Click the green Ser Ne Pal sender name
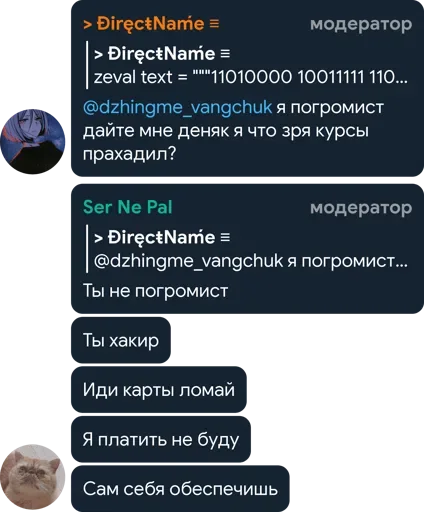Screen dimensions: 424x512 point(128,207)
